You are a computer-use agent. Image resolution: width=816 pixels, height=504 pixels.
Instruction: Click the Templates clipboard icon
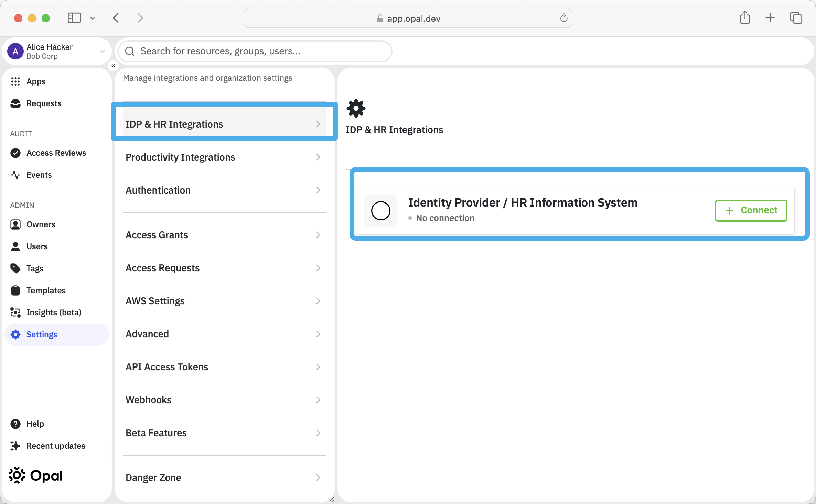pyautogui.click(x=15, y=291)
